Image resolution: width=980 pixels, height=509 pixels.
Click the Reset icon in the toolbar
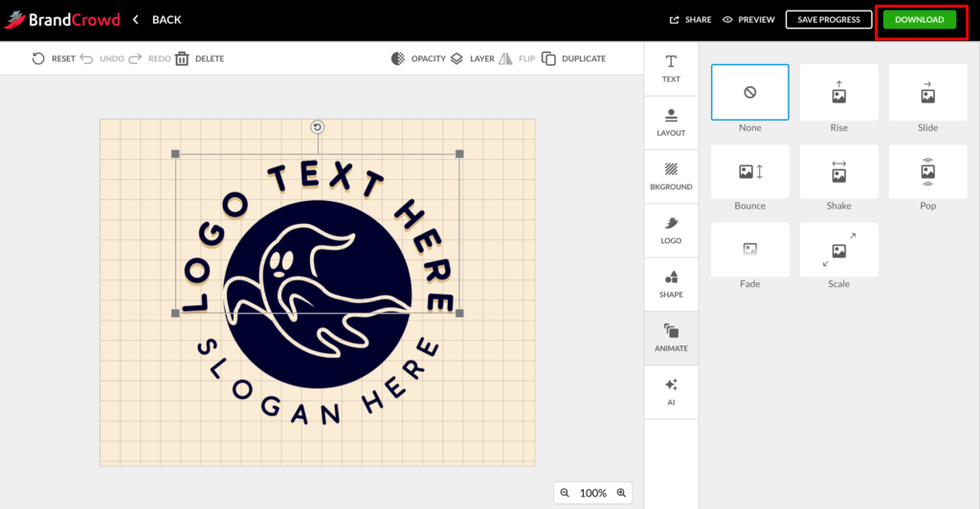point(38,58)
